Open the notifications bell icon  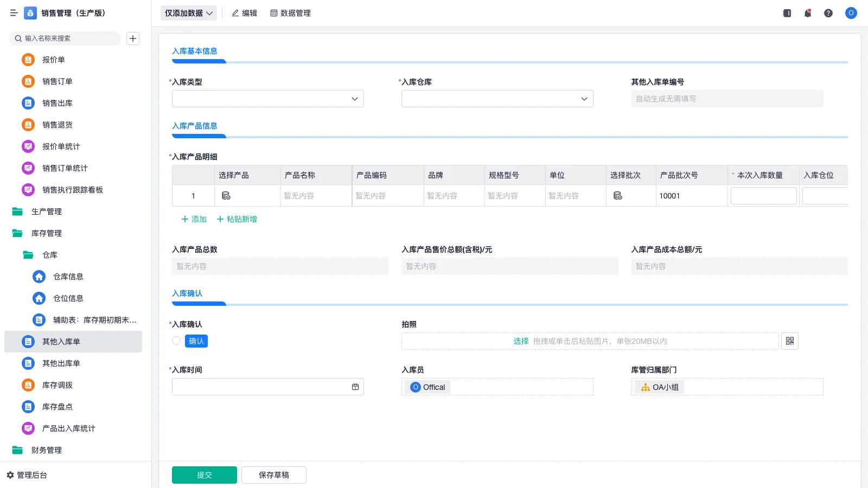(x=808, y=13)
